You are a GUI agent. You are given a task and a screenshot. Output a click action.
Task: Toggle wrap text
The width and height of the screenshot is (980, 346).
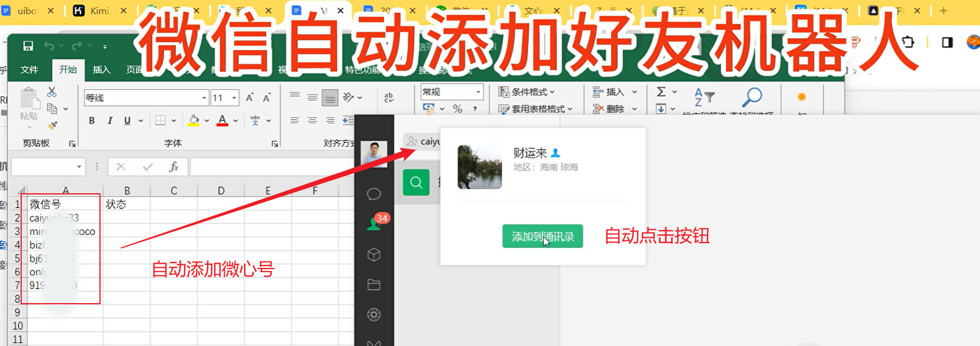pyautogui.click(x=389, y=98)
